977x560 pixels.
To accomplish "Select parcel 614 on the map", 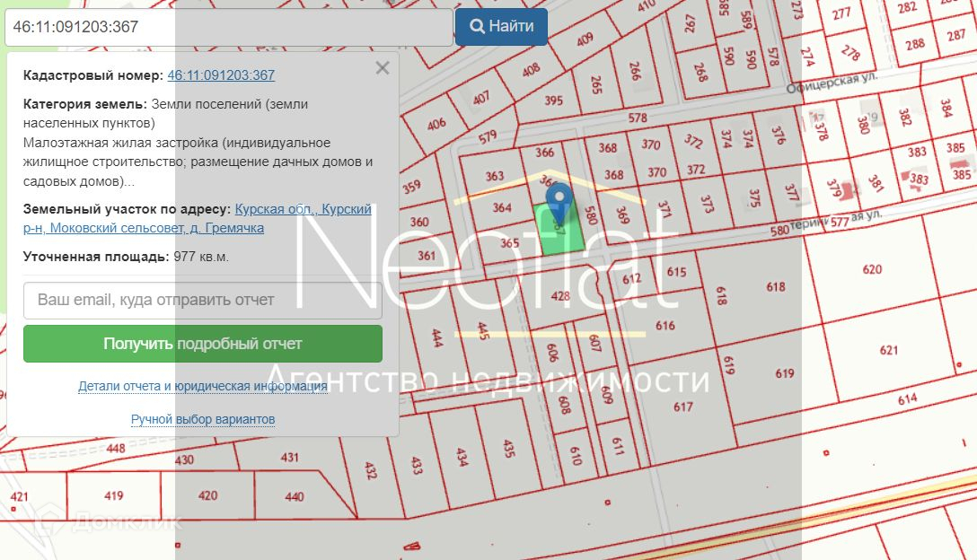I will click(x=907, y=399).
